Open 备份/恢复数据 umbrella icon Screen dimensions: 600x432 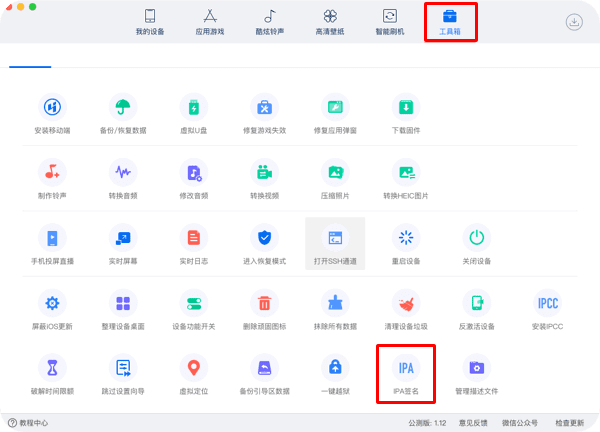pos(123,108)
